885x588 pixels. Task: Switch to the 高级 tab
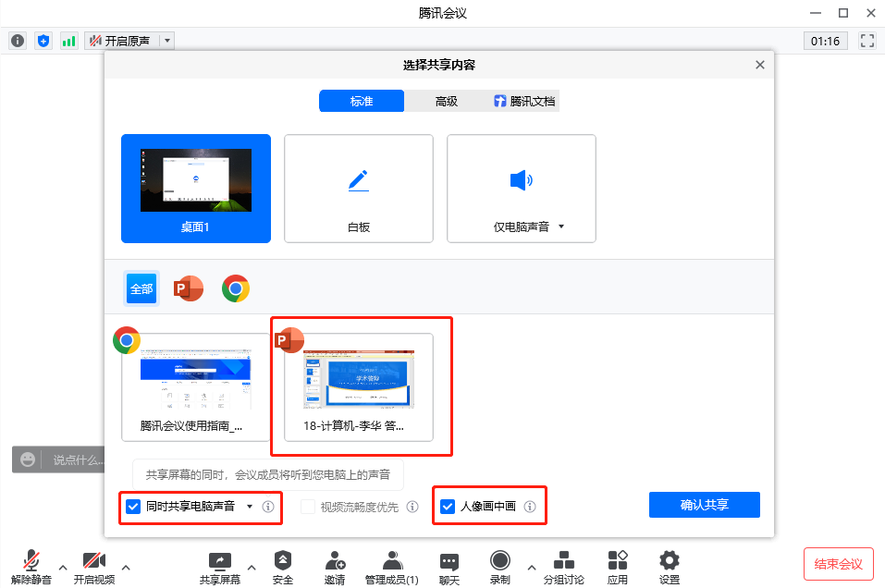(447, 101)
